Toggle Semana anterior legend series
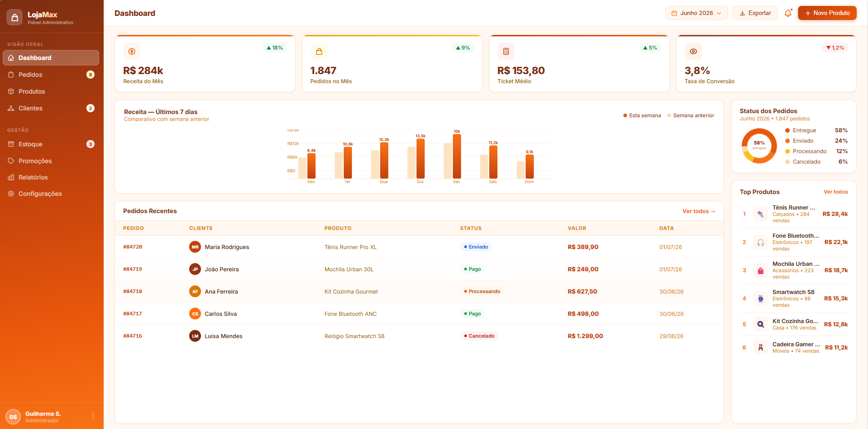 coord(691,115)
